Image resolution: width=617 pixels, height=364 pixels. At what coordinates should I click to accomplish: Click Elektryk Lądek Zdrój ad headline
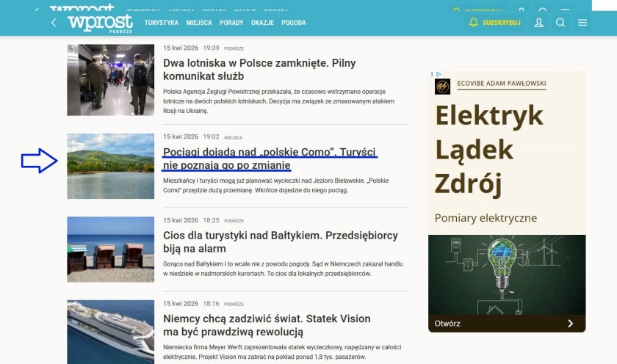(489, 150)
